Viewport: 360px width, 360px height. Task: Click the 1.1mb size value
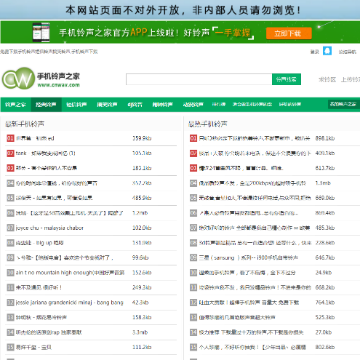(323, 183)
